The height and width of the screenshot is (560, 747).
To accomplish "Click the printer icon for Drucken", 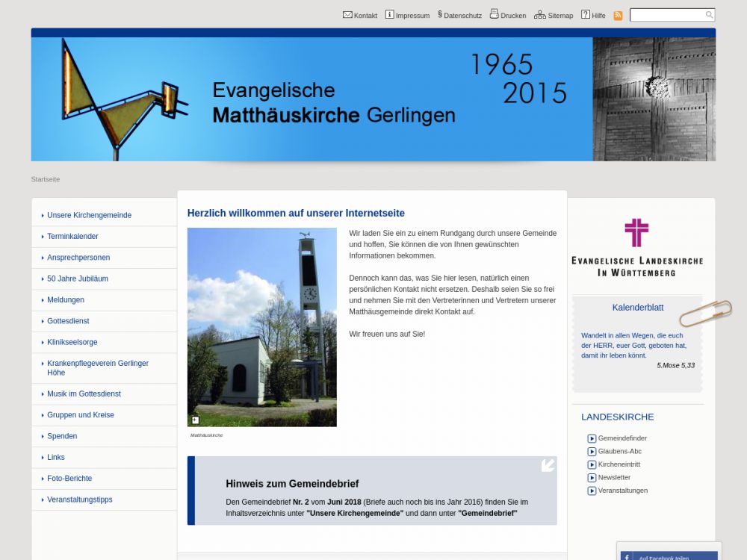I will click(494, 14).
